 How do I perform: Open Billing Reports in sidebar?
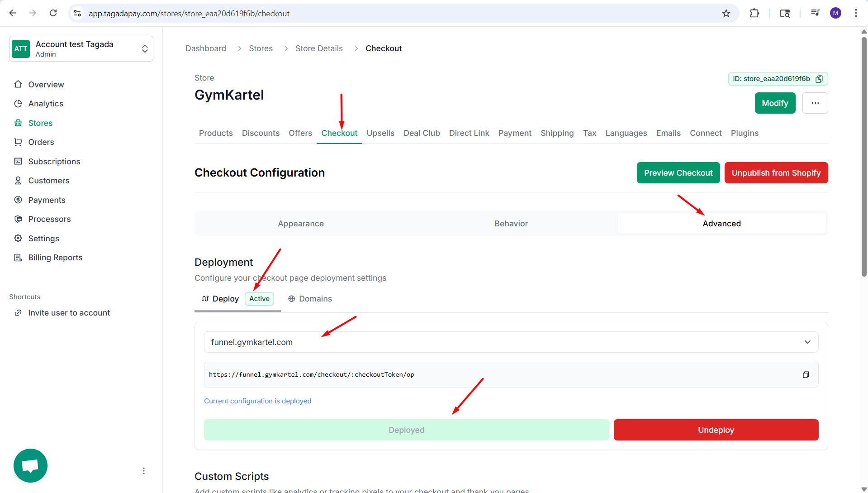(55, 258)
